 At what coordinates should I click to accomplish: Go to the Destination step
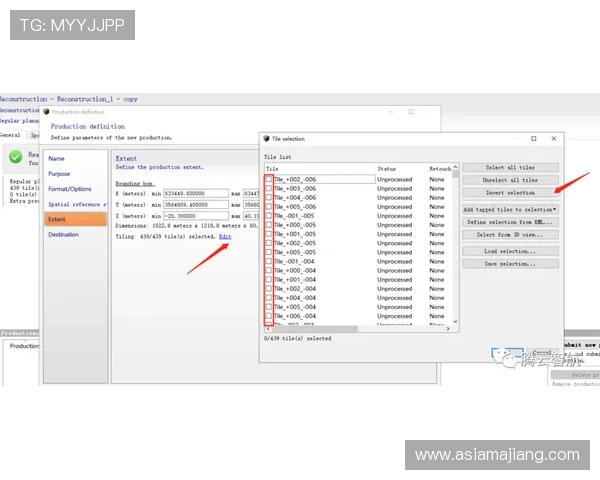(63, 234)
